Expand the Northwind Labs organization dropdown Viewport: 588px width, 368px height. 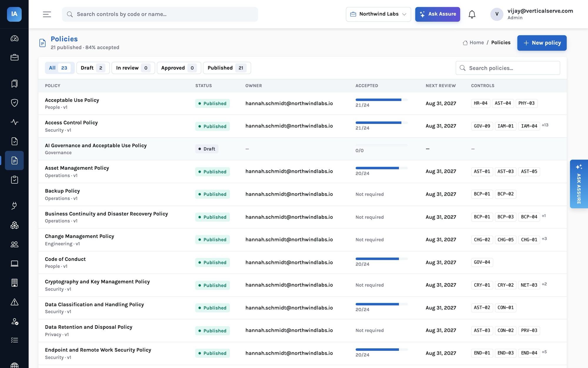click(378, 14)
